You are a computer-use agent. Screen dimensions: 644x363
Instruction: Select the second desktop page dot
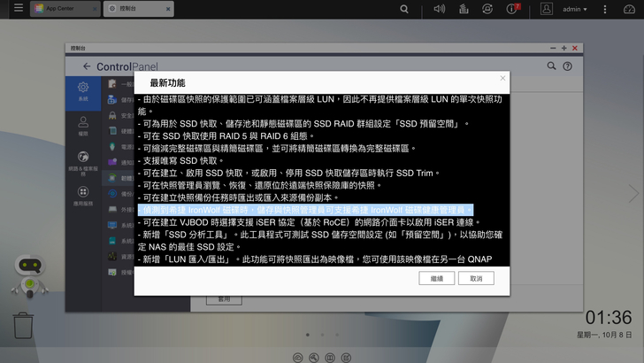tap(322, 335)
